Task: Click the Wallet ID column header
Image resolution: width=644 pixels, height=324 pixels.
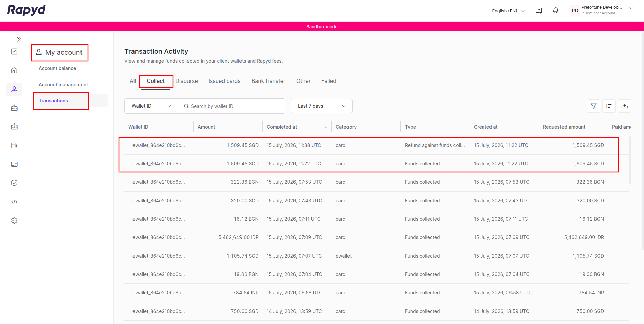Action: point(138,127)
